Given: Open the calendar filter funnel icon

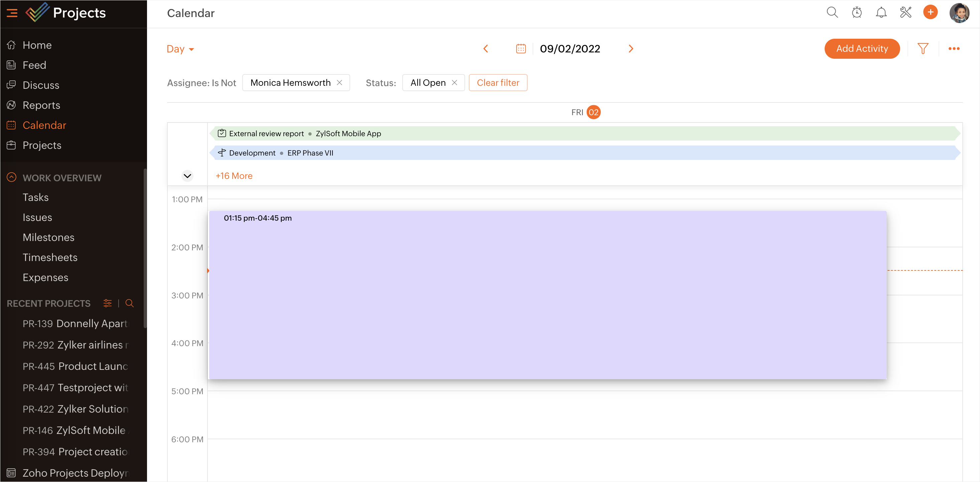Looking at the screenshot, I should (x=923, y=49).
